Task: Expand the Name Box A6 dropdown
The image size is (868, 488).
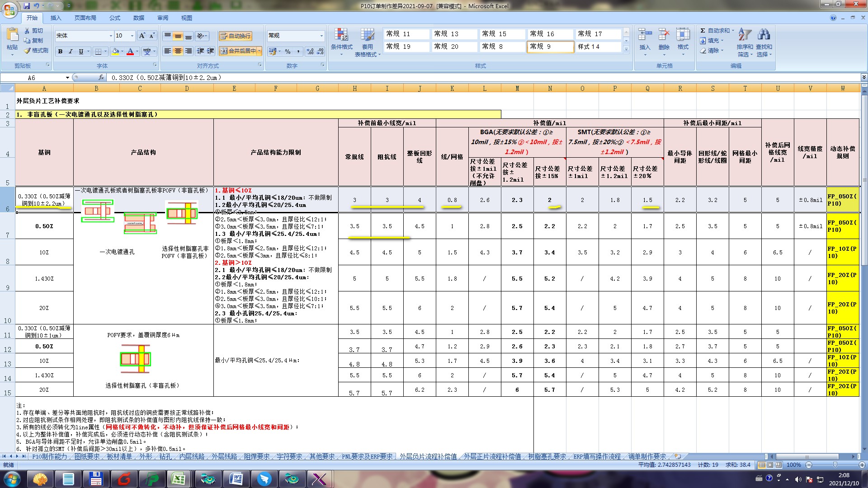Action: [x=67, y=78]
